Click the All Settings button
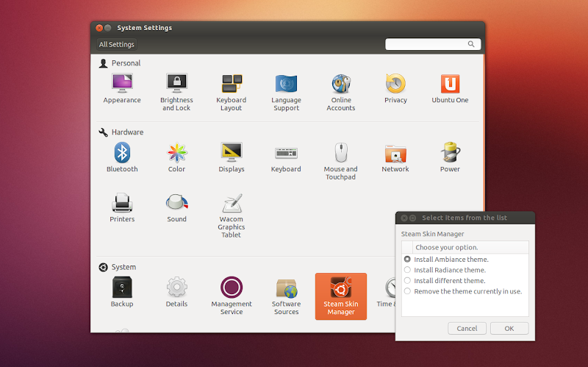 coord(117,44)
